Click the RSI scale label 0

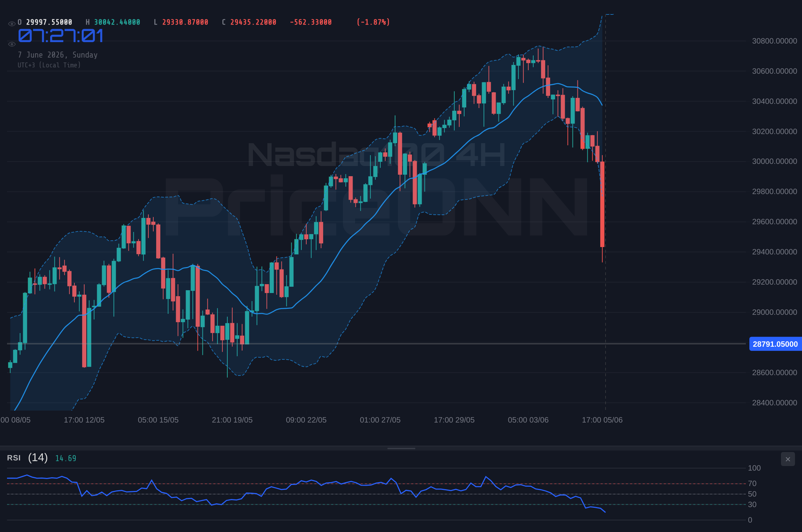click(x=750, y=520)
